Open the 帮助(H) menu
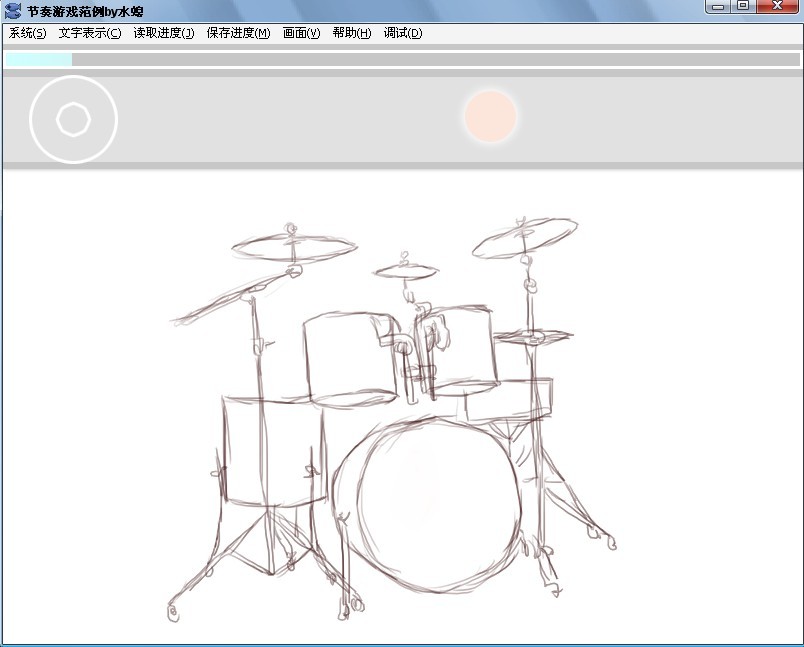This screenshot has height=647, width=804. [351, 33]
